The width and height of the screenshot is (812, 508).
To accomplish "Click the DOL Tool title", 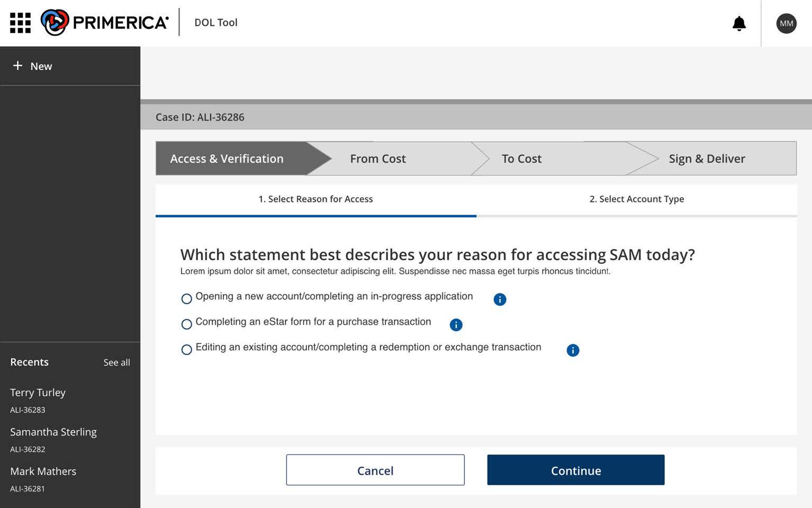I will (x=216, y=22).
